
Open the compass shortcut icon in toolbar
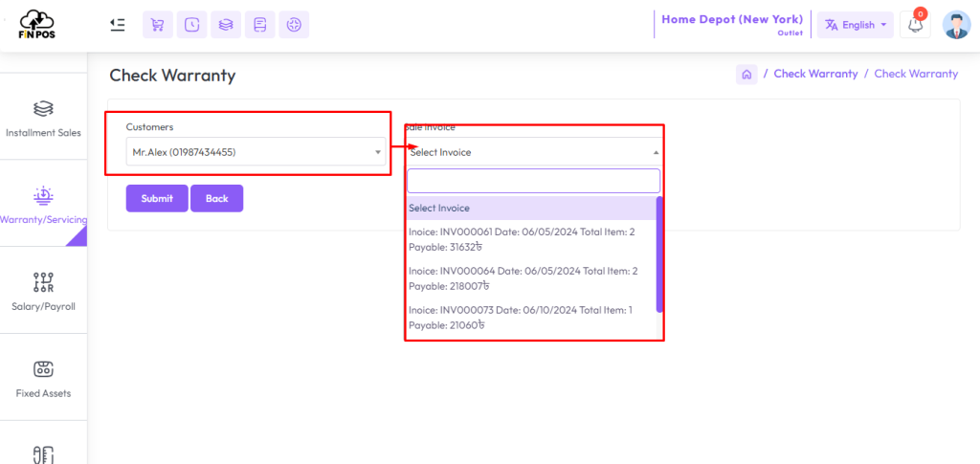tap(294, 25)
